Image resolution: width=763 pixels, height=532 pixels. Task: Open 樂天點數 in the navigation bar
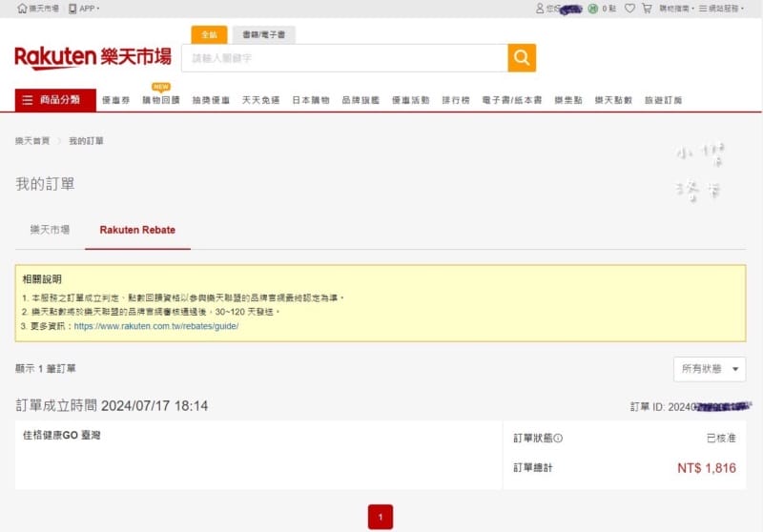tap(613, 100)
